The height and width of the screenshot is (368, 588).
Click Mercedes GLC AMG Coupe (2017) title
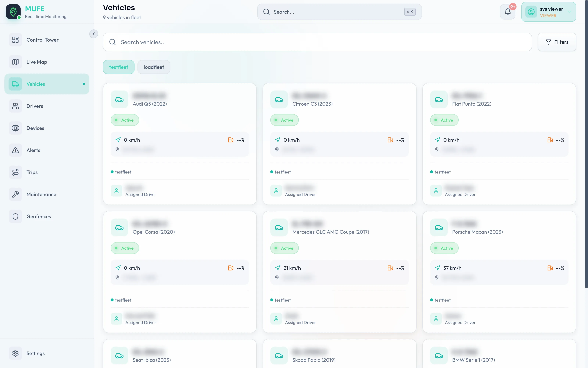point(331,232)
